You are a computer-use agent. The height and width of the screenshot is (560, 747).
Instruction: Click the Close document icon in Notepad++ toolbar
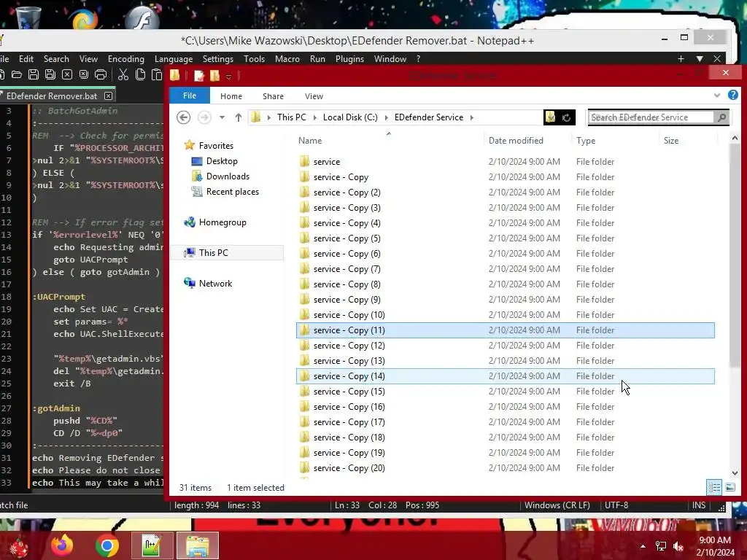click(67, 75)
